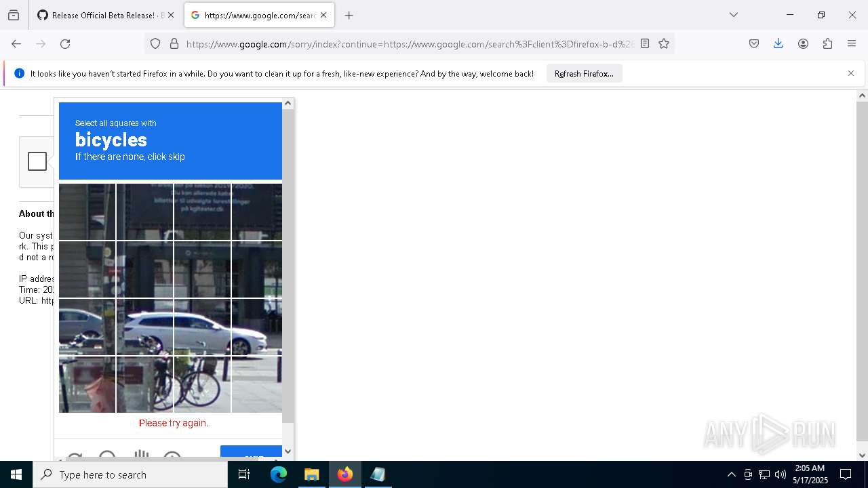Image resolution: width=868 pixels, height=488 pixels.
Task: Expand the List all tabs dropdown
Action: (733, 15)
